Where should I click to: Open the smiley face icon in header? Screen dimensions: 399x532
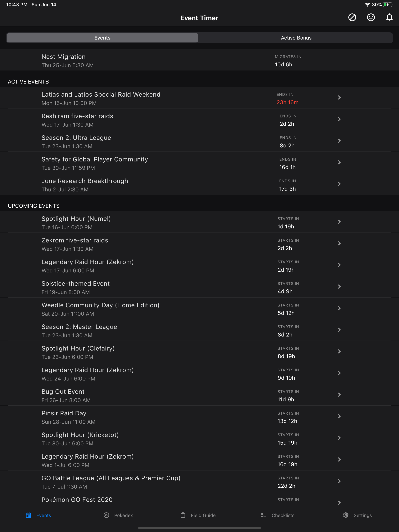371,18
